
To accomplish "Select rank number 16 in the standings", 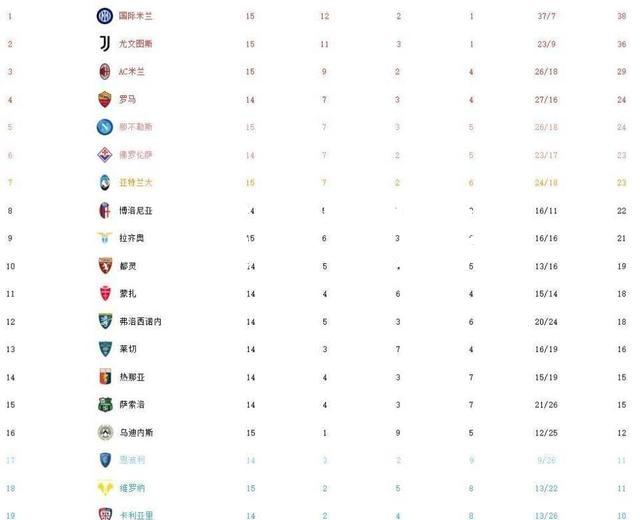I will [x=10, y=433].
